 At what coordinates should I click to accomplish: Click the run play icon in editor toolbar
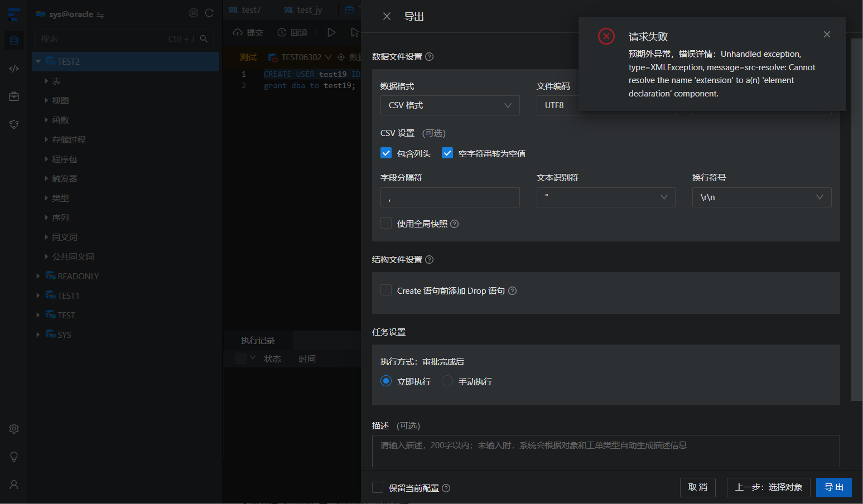point(331,32)
